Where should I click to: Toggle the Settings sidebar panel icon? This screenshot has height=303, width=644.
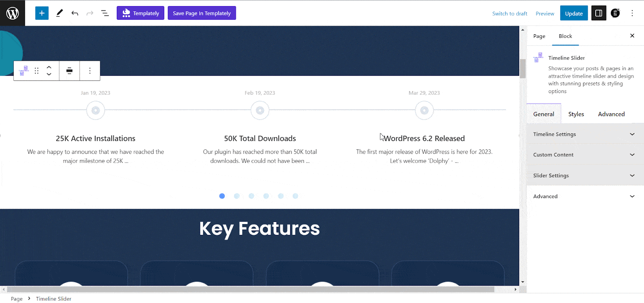(x=599, y=13)
